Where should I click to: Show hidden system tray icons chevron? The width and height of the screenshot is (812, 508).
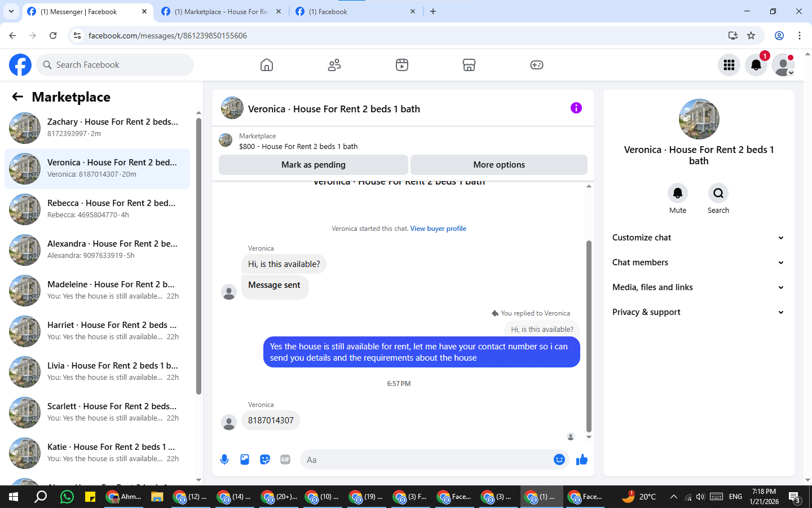(673, 497)
